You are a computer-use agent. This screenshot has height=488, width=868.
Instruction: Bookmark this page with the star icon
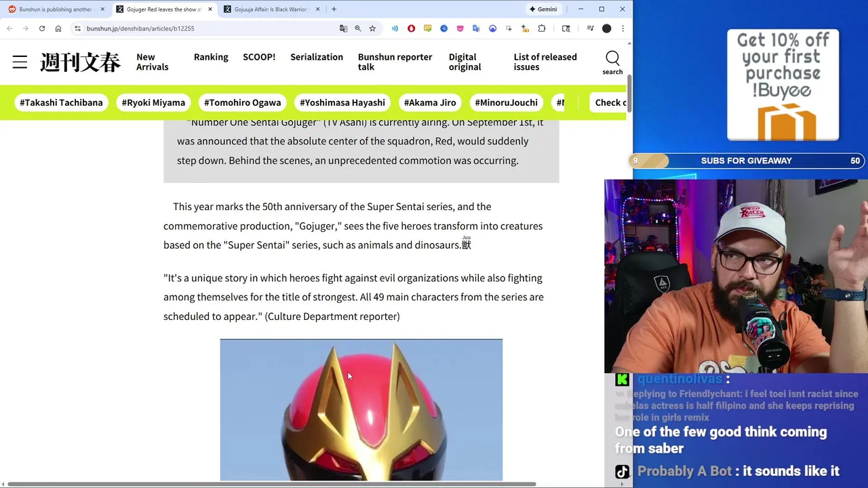(x=372, y=28)
